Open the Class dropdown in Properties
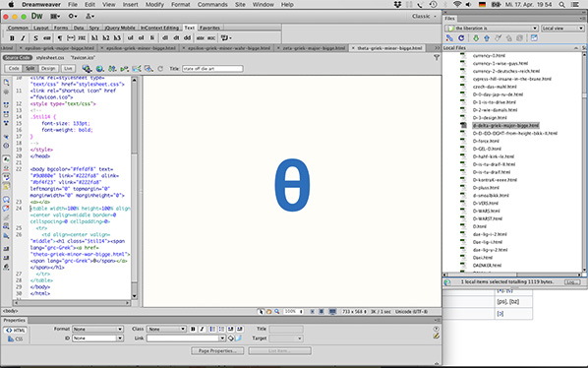This screenshot has width=588, height=368. tap(166, 329)
